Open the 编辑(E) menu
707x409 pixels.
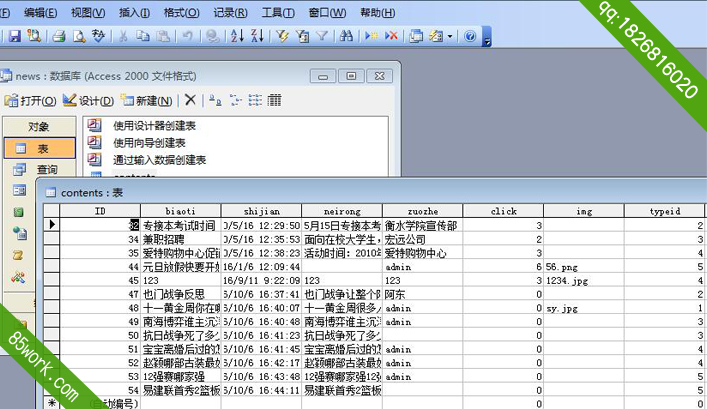tap(41, 13)
